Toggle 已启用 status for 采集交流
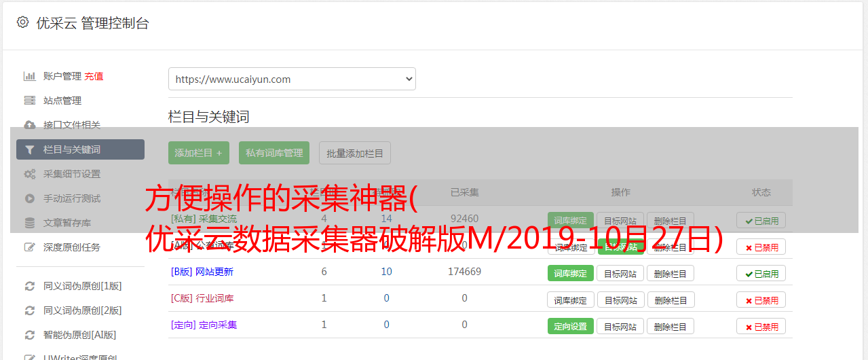This screenshot has width=868, height=360. [761, 221]
